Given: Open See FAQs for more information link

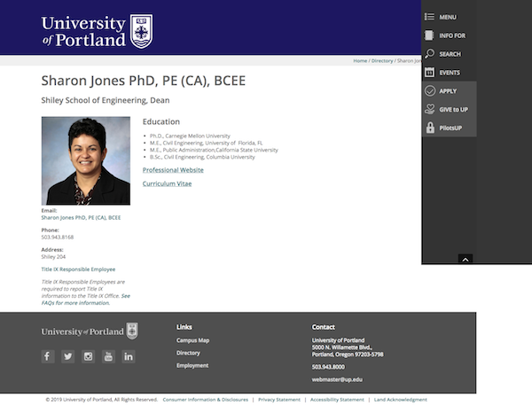Looking at the screenshot, I should pos(86,300).
